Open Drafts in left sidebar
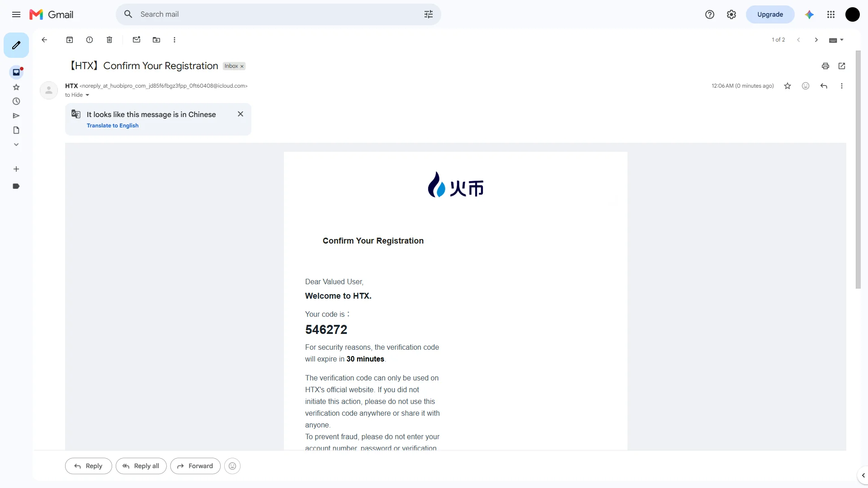 pos(16,130)
